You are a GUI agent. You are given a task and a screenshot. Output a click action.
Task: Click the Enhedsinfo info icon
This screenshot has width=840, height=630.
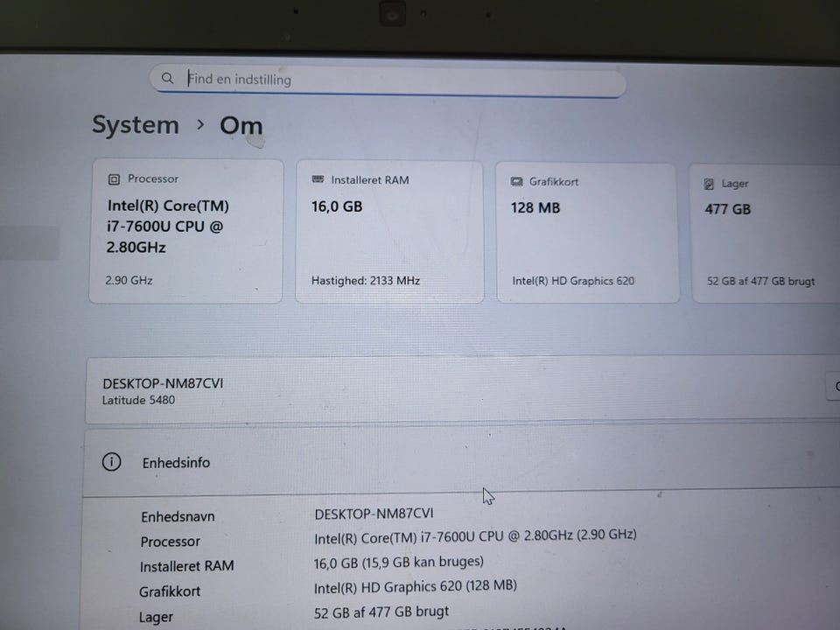click(111, 462)
